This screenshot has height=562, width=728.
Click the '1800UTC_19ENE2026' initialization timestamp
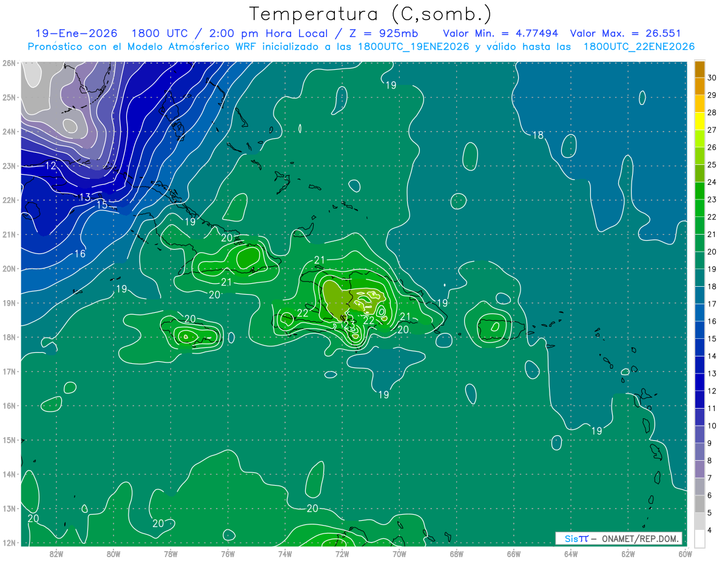(x=413, y=47)
